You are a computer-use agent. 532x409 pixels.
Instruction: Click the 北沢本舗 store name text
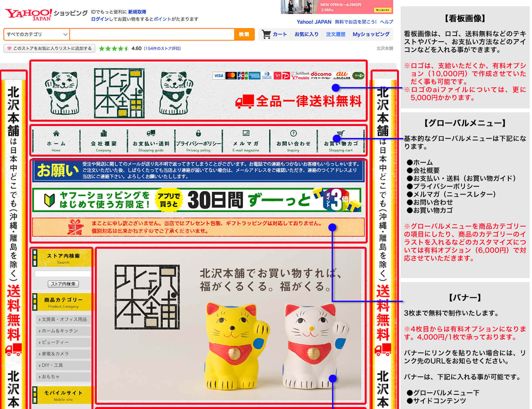(x=385, y=49)
